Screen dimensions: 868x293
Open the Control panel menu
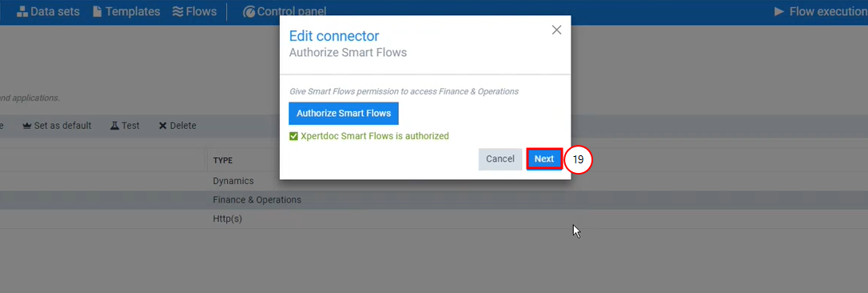click(285, 12)
